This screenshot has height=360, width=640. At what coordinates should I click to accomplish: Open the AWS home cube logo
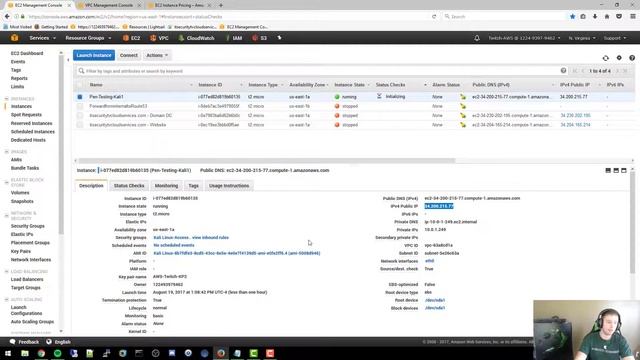point(14,38)
